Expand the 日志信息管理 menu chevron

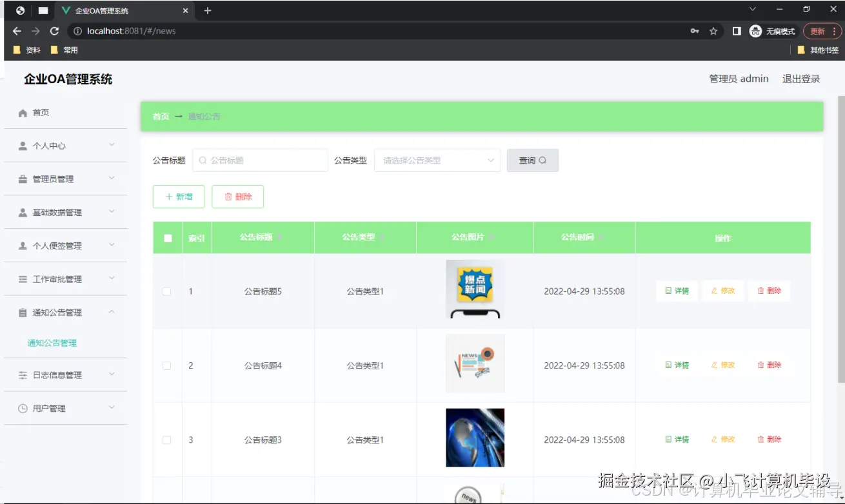(111, 374)
